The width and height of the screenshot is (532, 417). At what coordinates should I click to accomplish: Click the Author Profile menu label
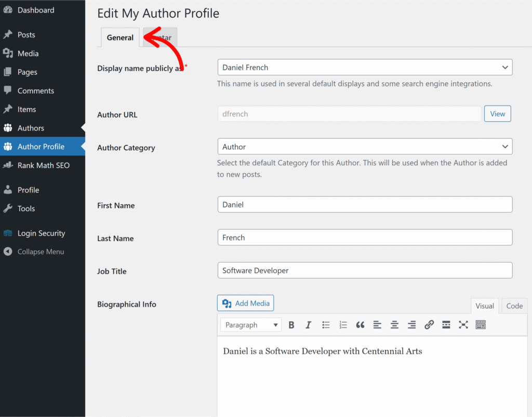pyautogui.click(x=41, y=147)
